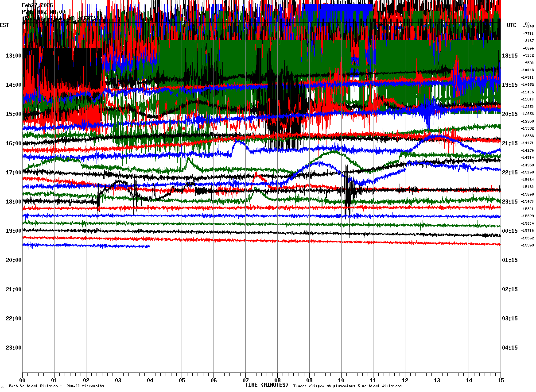Click the 18:00 EST row label
536x392 pixels.
pos(14,202)
